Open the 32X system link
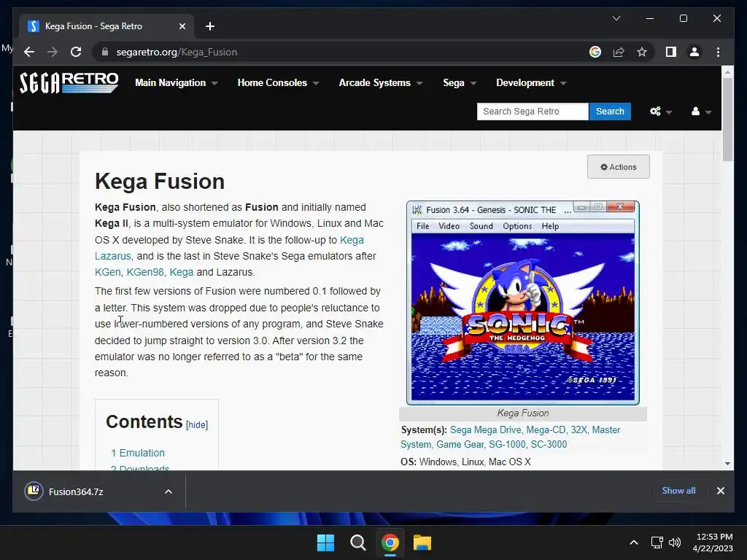This screenshot has height=560, width=747. (x=578, y=430)
